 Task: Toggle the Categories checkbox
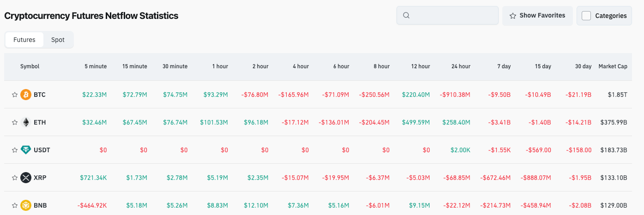(586, 16)
